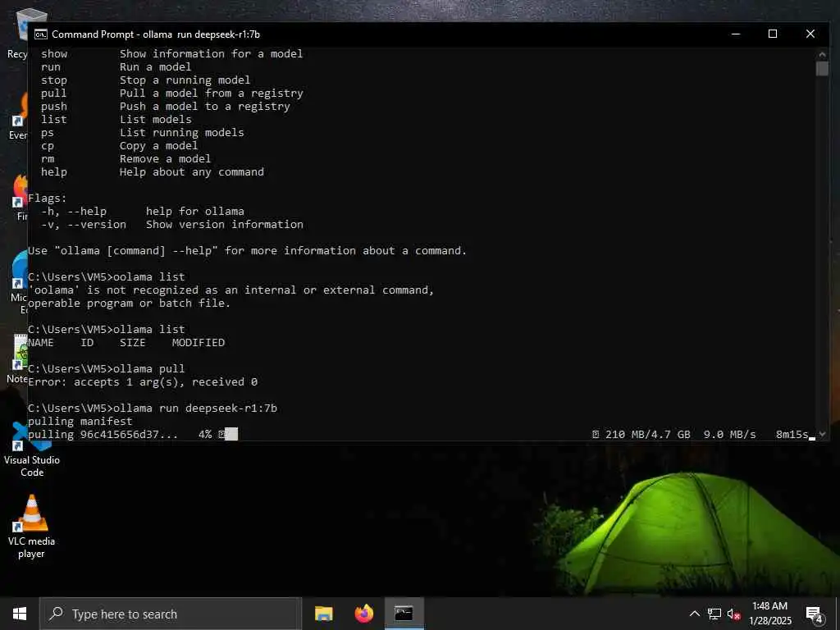840x630 pixels.
Task: Click the '210 MB/4.7 GB' download size
Action: pos(648,435)
